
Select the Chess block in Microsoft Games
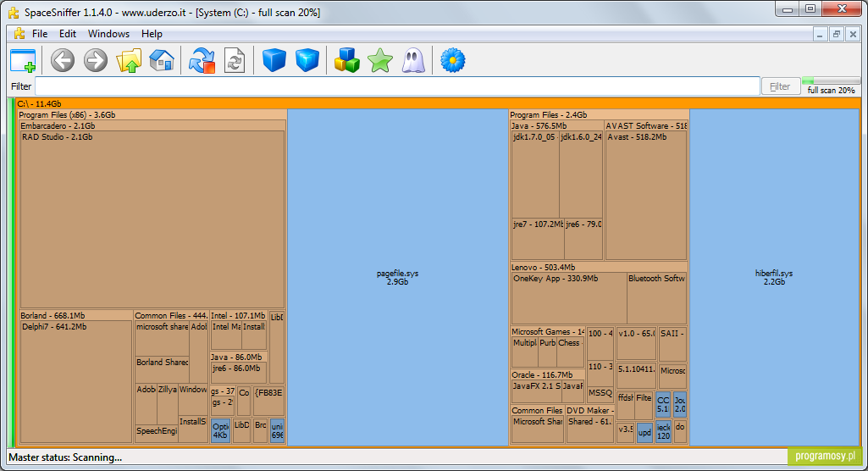coord(570,352)
